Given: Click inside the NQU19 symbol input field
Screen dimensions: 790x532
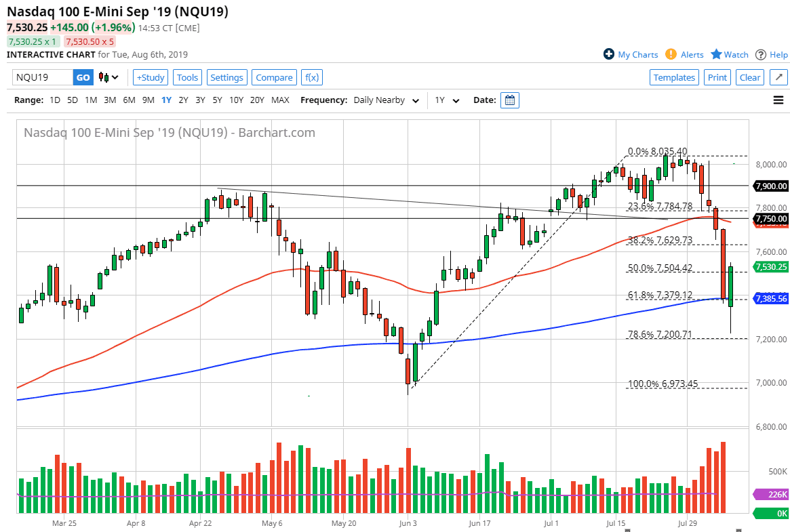Looking at the screenshot, I should (41, 77).
